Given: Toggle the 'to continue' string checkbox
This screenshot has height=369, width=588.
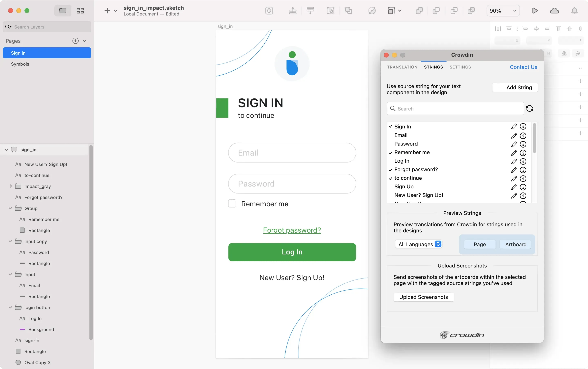Looking at the screenshot, I should click(391, 178).
